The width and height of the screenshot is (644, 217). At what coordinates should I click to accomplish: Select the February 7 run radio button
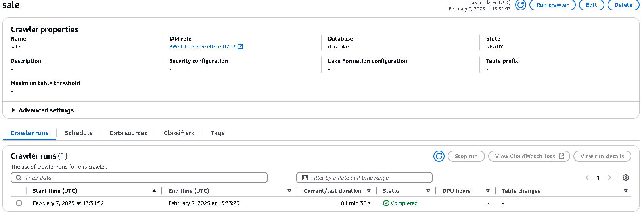(x=19, y=203)
